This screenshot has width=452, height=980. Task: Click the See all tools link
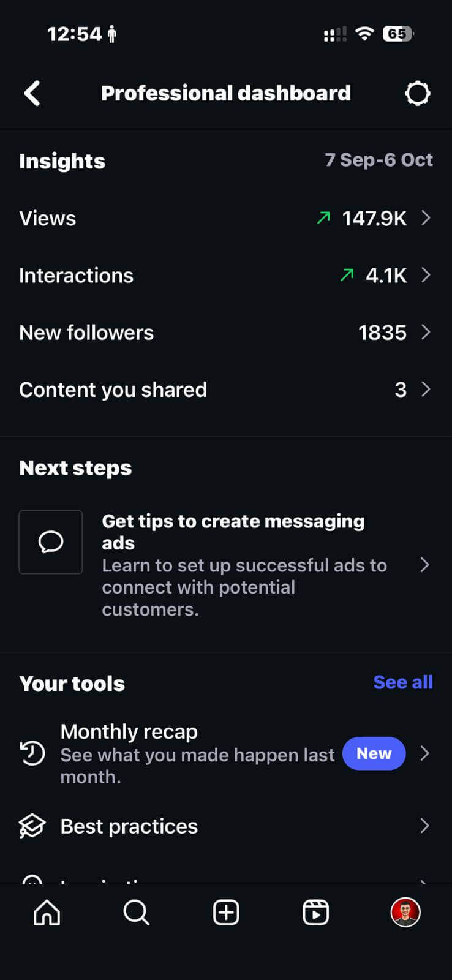[x=403, y=682]
